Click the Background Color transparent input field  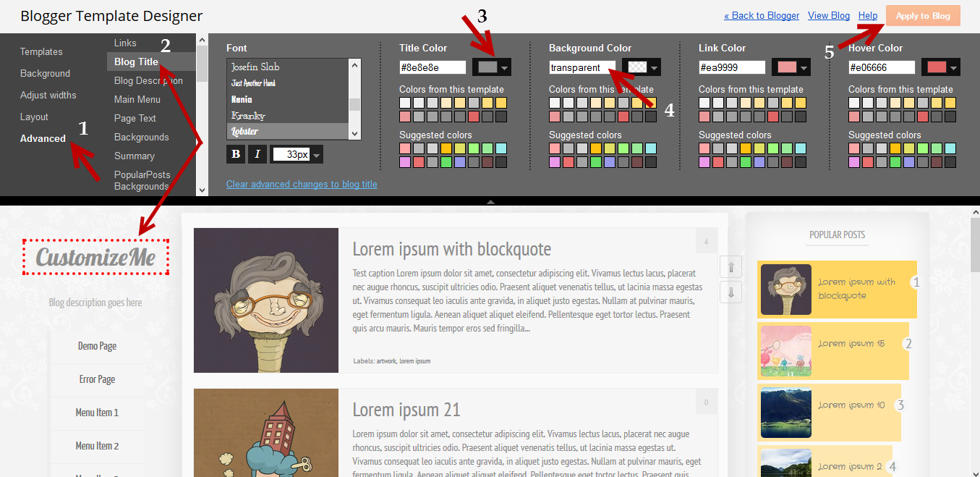coord(582,67)
